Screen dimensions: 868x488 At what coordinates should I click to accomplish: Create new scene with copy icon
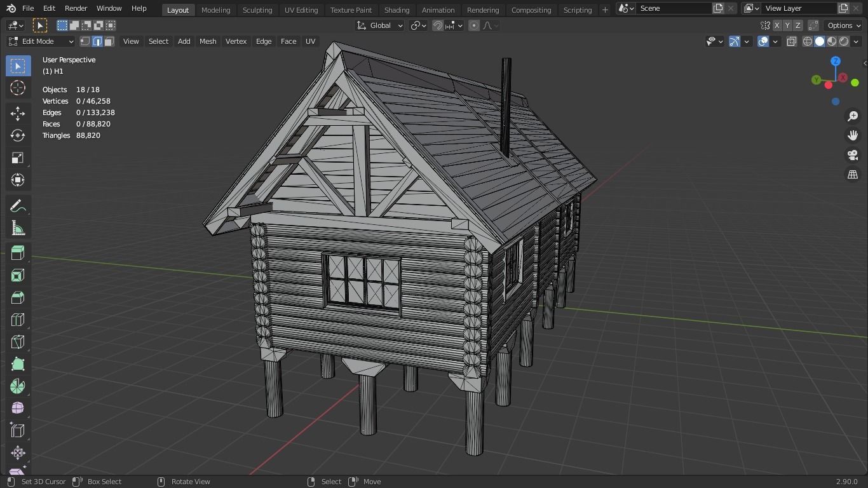718,8
